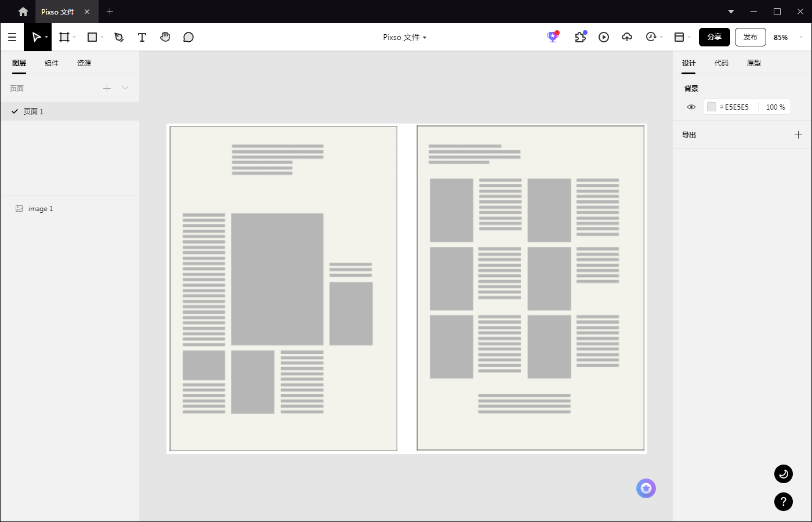The width and height of the screenshot is (812, 522).
Task: Open the title bar tabs dropdown arrow
Action: (731, 12)
